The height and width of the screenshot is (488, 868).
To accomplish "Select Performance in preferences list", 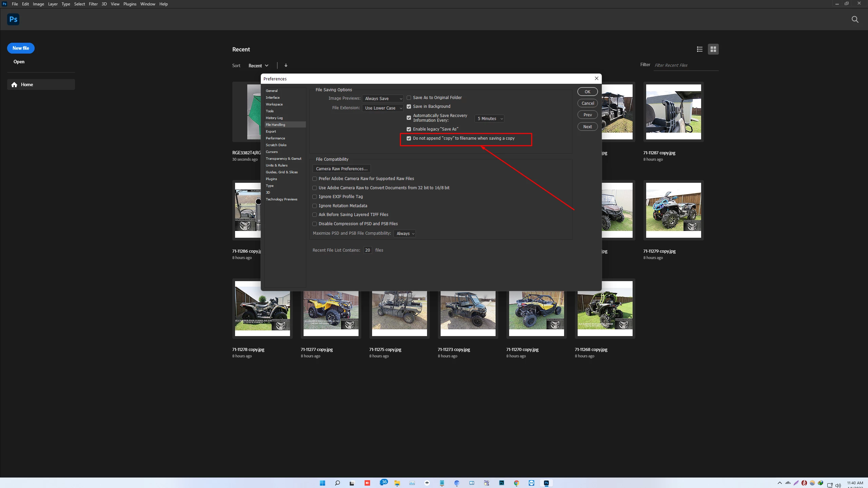I will pos(275,138).
